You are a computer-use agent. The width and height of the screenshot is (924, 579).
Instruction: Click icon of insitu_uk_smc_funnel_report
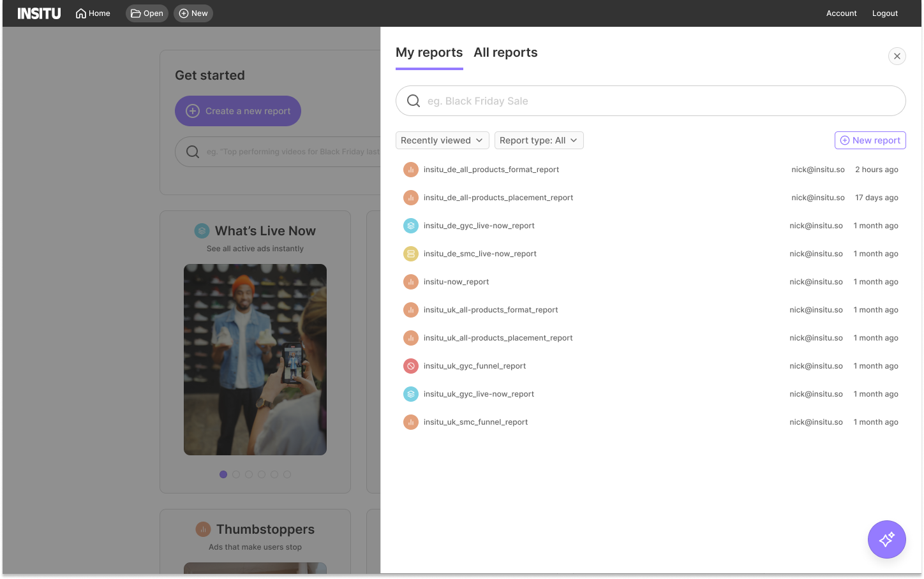point(411,422)
